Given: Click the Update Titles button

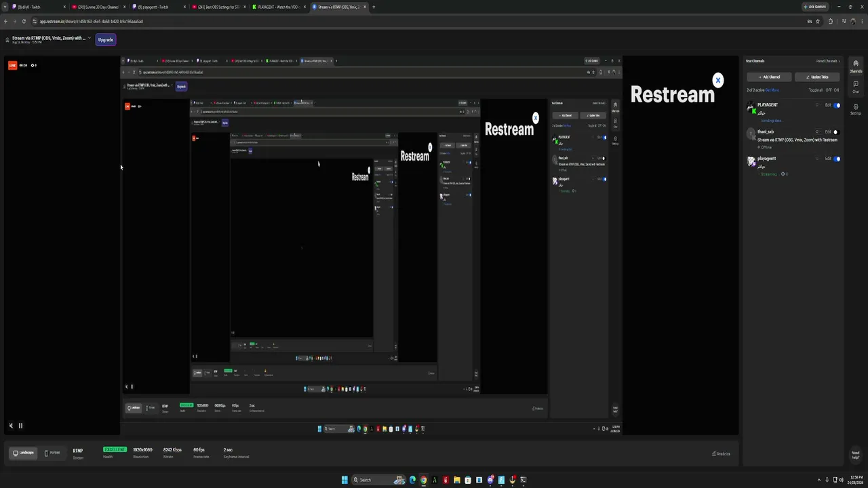Looking at the screenshot, I should 817,77.
